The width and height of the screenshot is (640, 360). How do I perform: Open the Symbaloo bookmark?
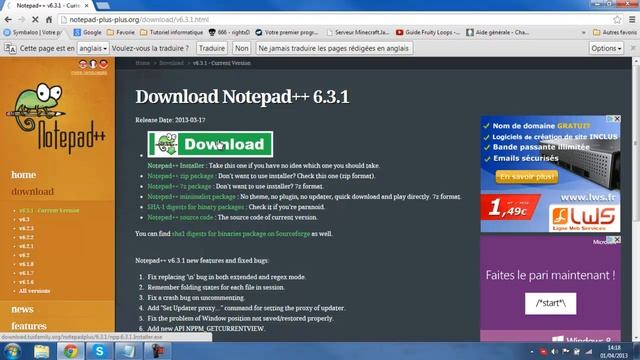tap(33, 32)
